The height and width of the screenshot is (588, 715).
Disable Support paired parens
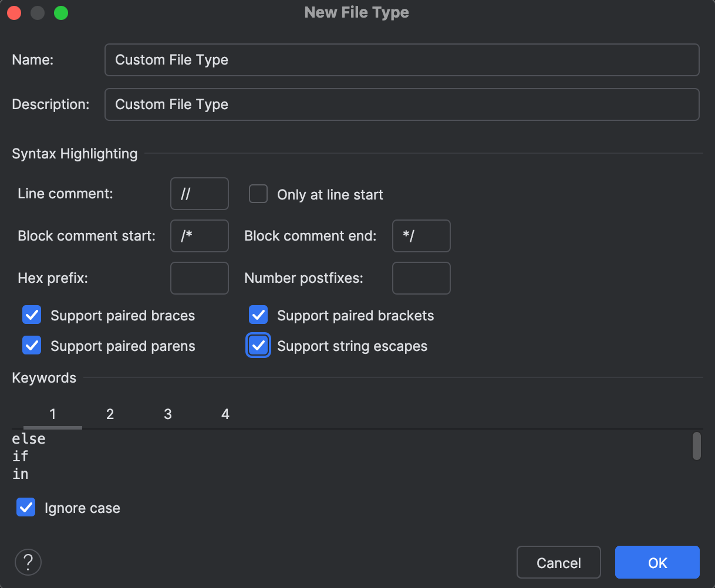[31, 345]
